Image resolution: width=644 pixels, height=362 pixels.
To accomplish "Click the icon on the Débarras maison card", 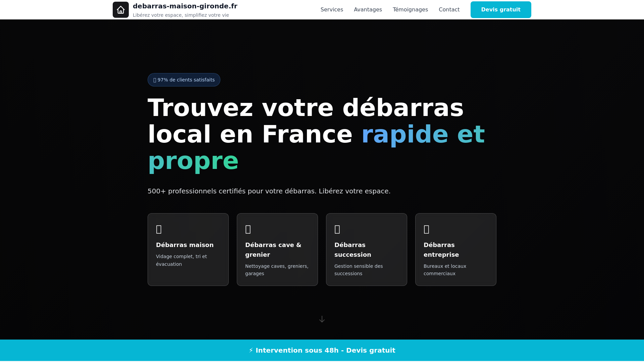I will click(159, 229).
